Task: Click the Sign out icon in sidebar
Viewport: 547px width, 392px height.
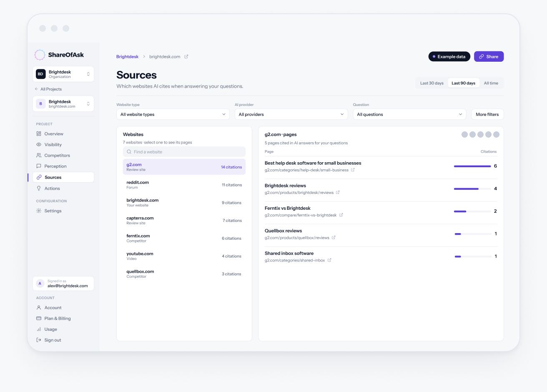Action: click(x=39, y=340)
